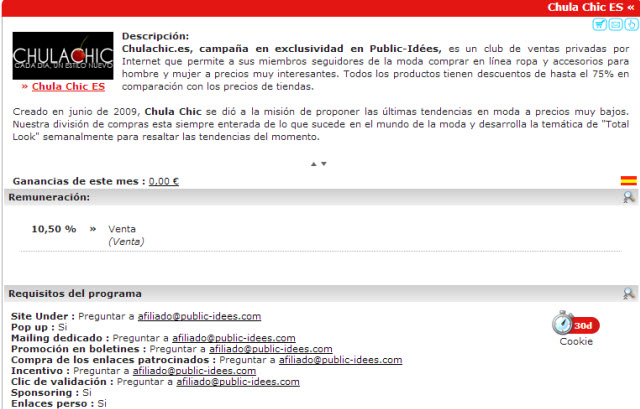Expand description with the down arrow
Image resolution: width=640 pixels, height=409 pixels.
point(324,164)
